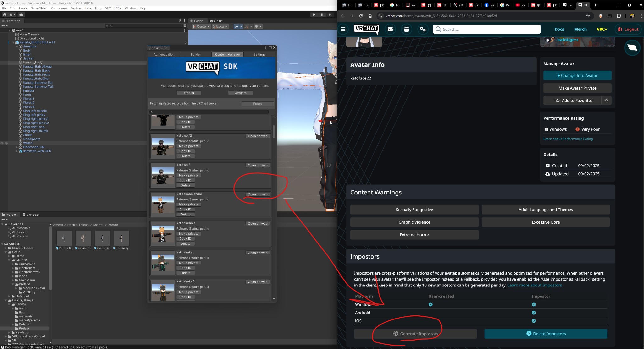The image size is (644, 349).
Task: Open the browser extensions puzzle icon
Action: coord(619,16)
